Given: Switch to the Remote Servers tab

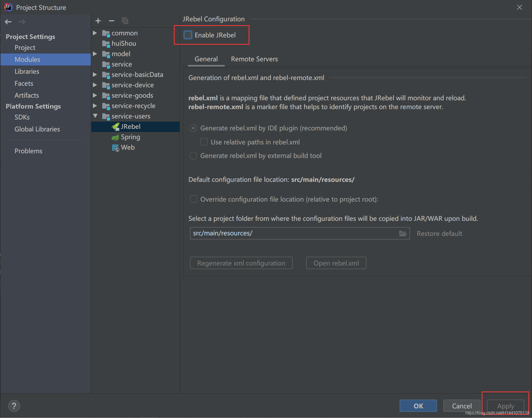Looking at the screenshot, I should [254, 59].
